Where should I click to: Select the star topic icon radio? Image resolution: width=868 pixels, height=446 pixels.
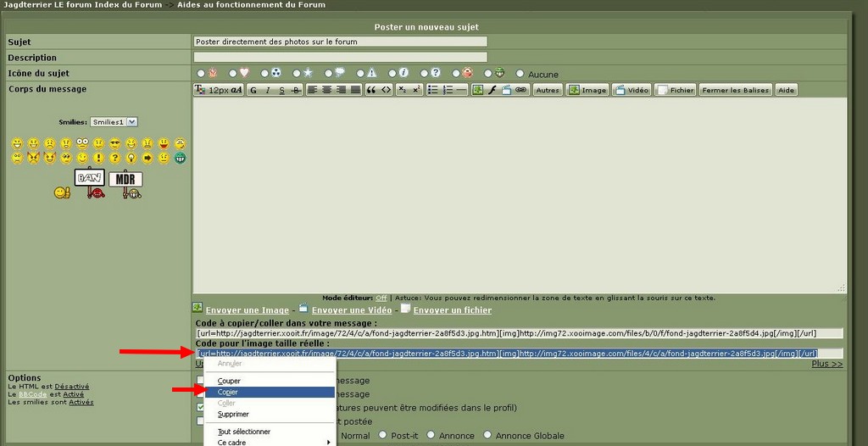tap(297, 73)
